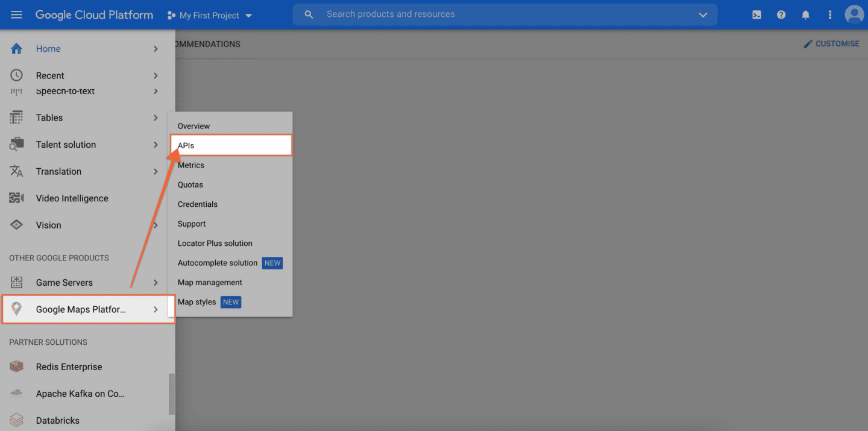Click the Customise button
This screenshot has height=431, width=868.
tap(831, 44)
